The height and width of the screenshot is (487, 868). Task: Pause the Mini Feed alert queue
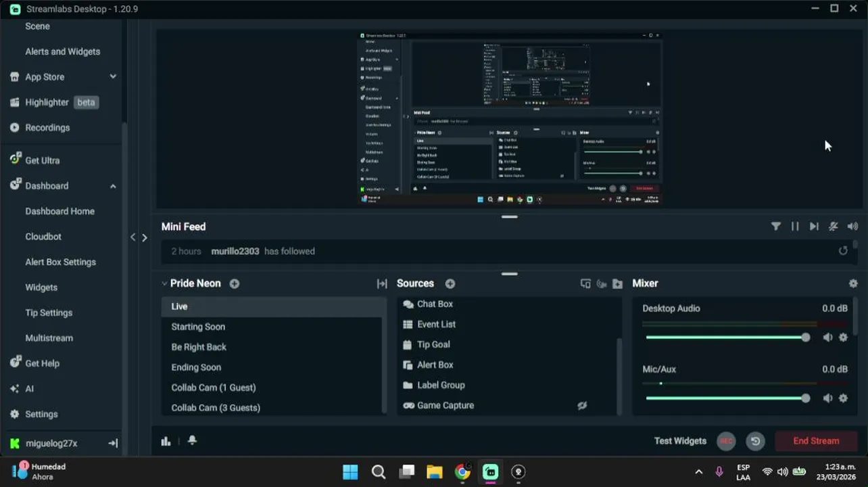click(x=795, y=227)
